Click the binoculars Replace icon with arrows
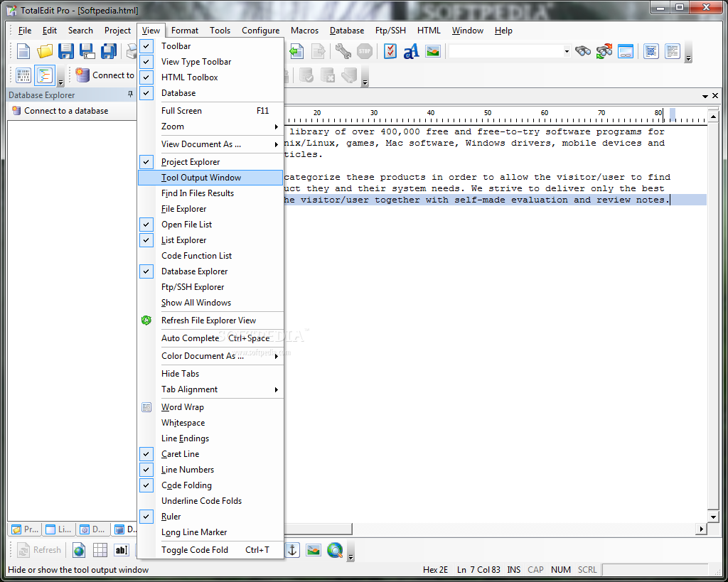 click(x=604, y=51)
